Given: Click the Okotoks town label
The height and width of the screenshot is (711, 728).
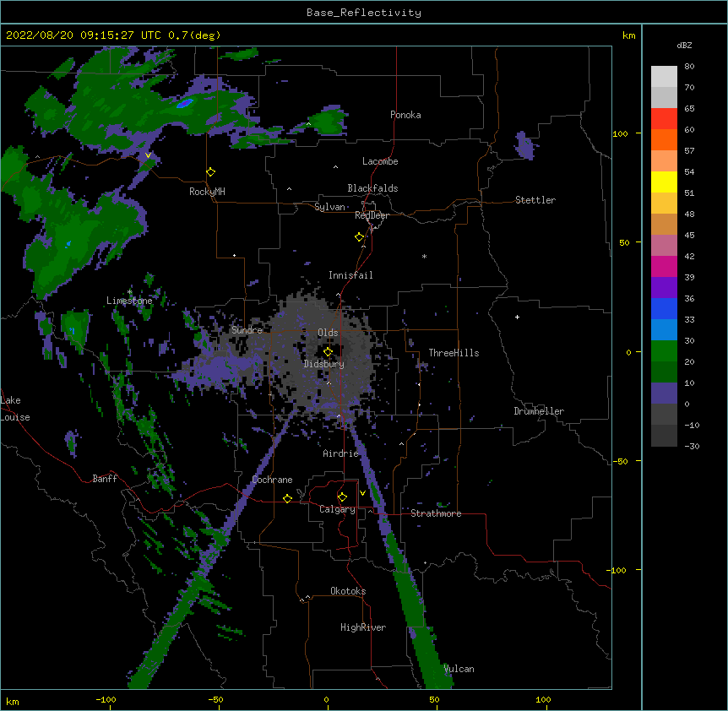Looking at the screenshot, I should click(348, 591).
